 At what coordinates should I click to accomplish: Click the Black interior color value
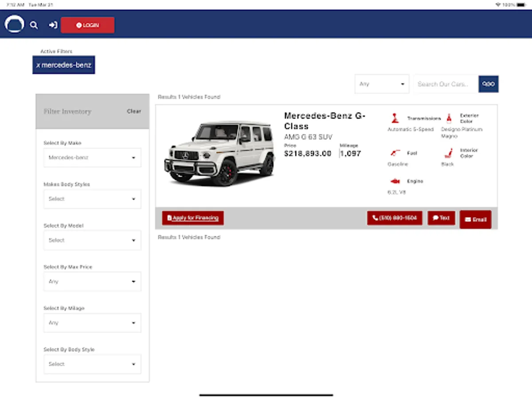pos(448,164)
